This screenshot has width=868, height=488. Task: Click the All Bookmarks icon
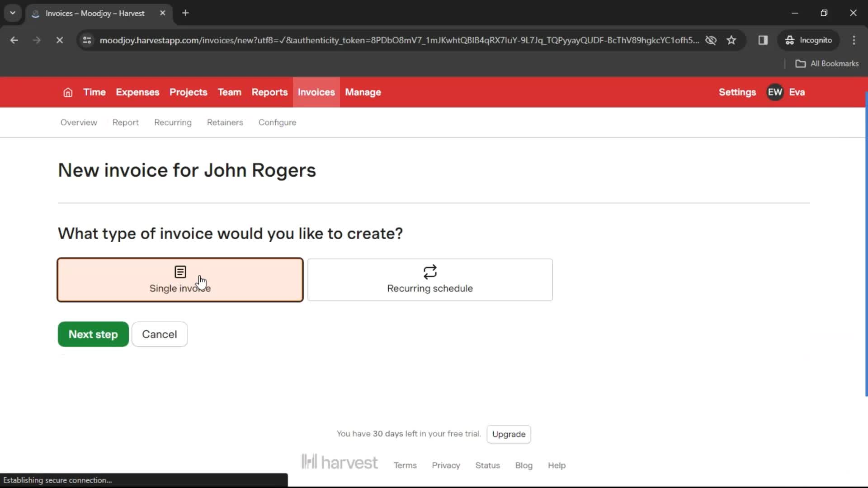[801, 64]
